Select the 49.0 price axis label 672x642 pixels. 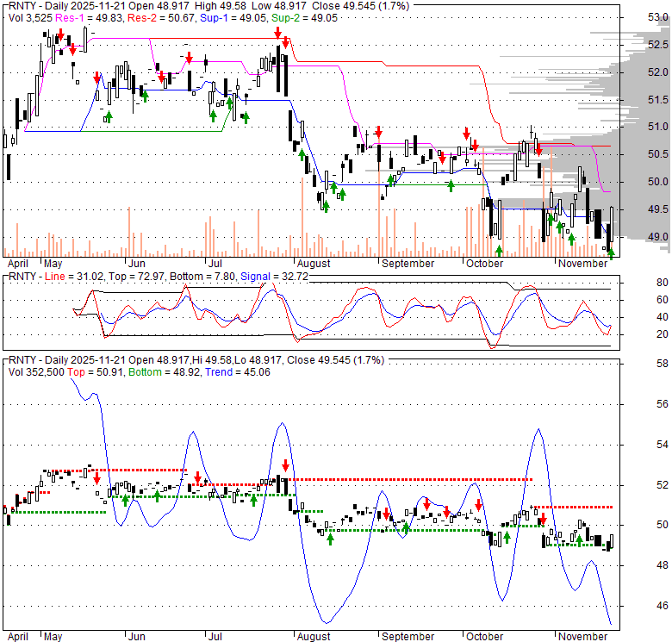click(x=658, y=237)
